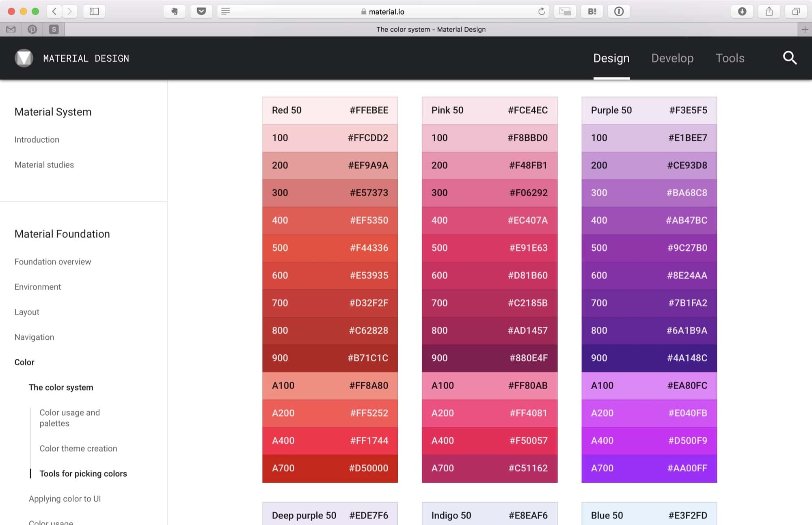Reload the page with refresh icon

point(541,11)
